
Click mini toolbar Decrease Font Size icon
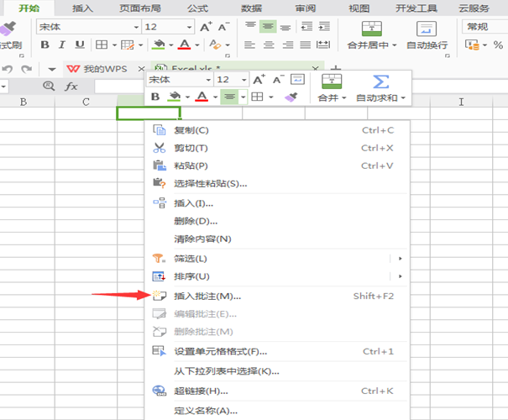coord(278,80)
